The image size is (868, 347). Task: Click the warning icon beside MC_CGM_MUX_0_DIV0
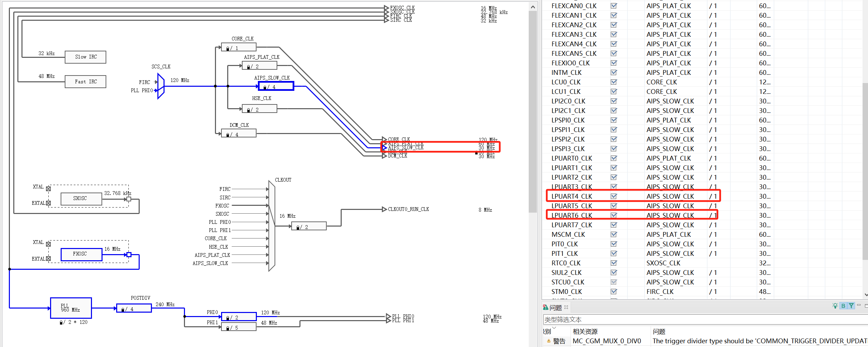549,341
